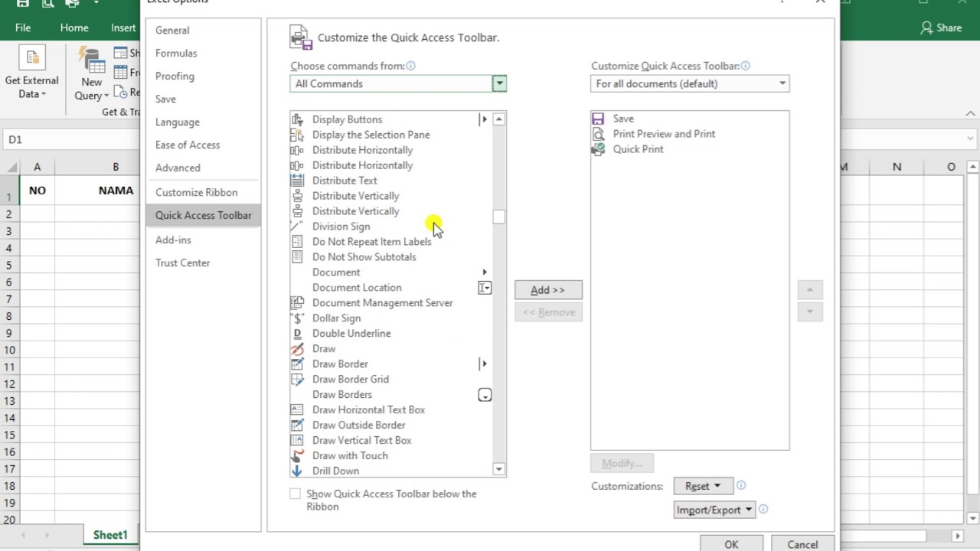Click row 10 header in worksheet
Image resolution: width=980 pixels, height=551 pixels.
point(9,350)
